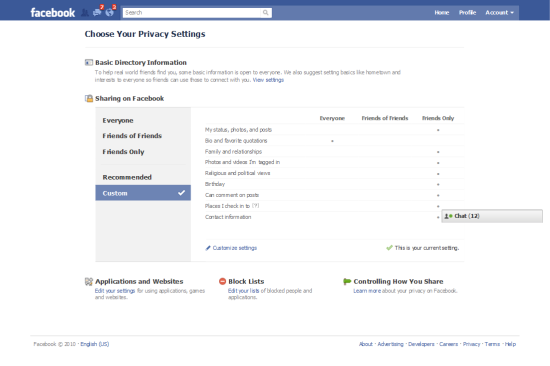Open Edit your lists link

243,291
